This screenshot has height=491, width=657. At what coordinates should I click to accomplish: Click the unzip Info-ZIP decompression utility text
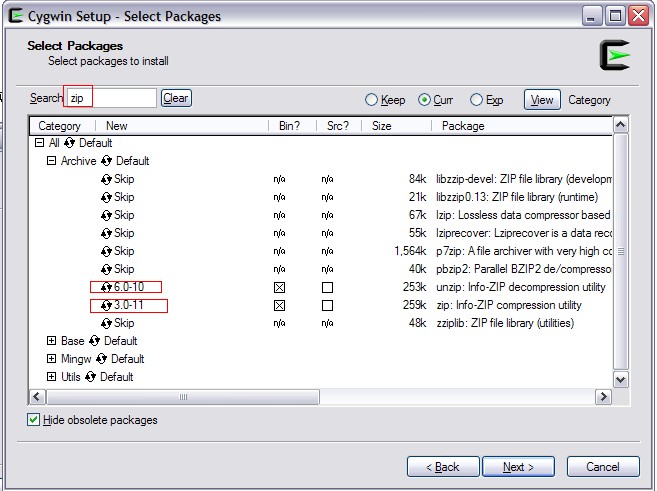(521, 287)
